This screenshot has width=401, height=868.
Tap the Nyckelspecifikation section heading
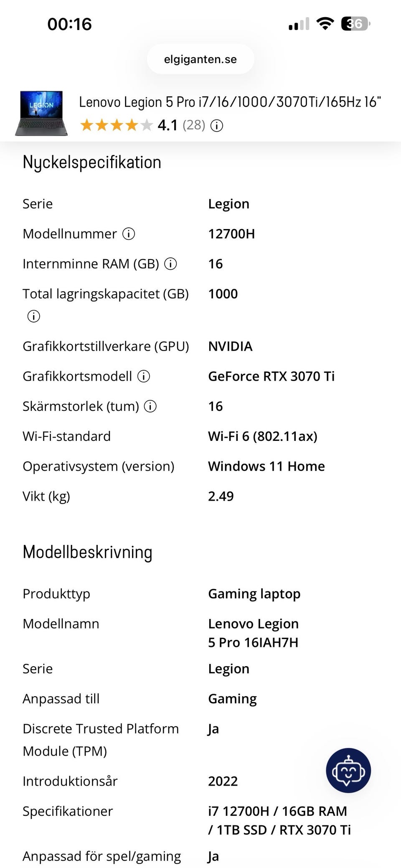pos(92,162)
